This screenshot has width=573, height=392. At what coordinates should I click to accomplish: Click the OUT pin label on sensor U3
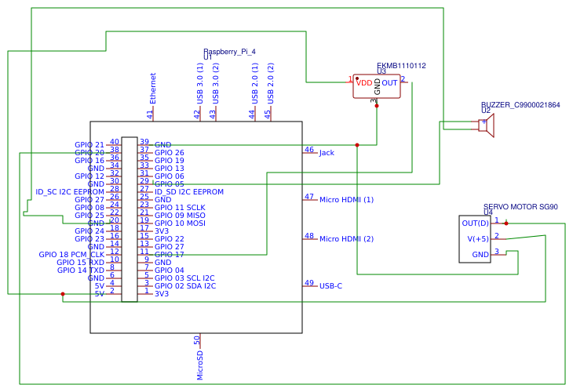coord(389,83)
